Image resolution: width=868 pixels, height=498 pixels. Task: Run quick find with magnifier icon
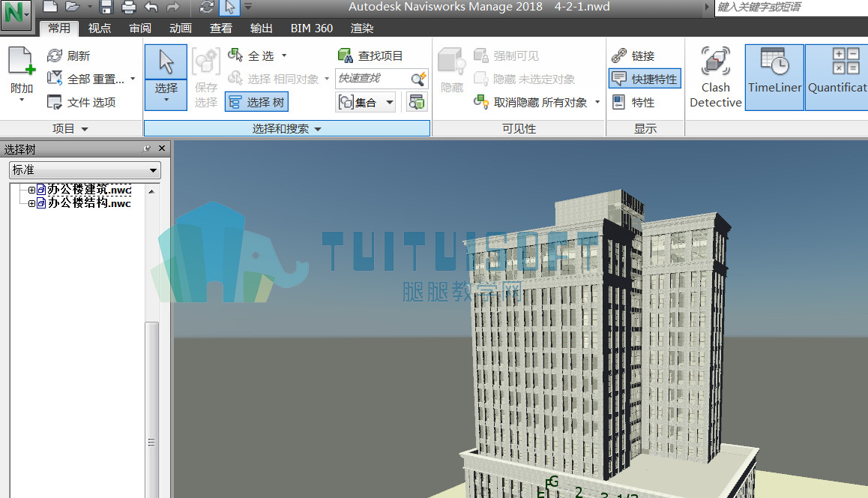point(418,79)
